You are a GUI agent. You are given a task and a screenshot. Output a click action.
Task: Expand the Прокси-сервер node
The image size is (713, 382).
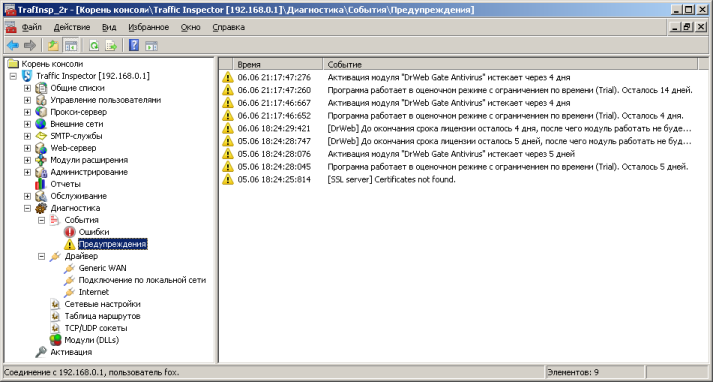27,112
